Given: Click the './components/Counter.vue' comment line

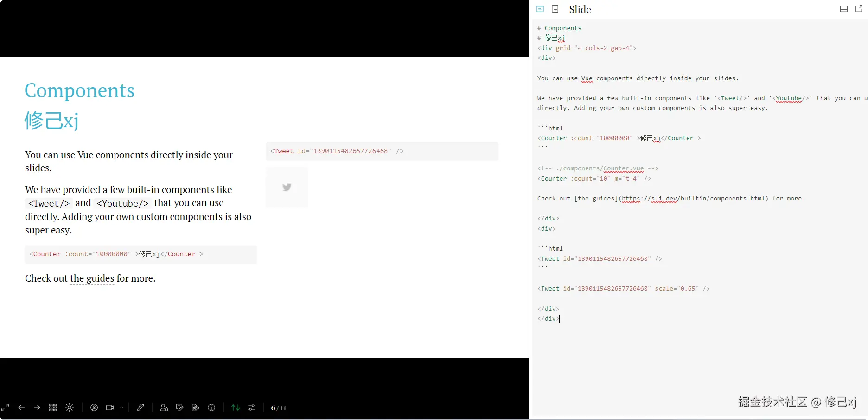Looking at the screenshot, I should coord(598,168).
